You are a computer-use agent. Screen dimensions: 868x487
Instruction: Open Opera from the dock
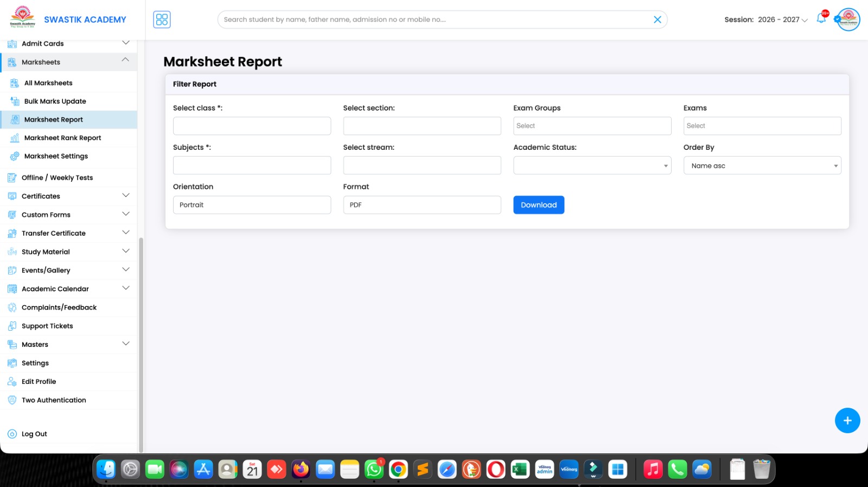click(496, 469)
